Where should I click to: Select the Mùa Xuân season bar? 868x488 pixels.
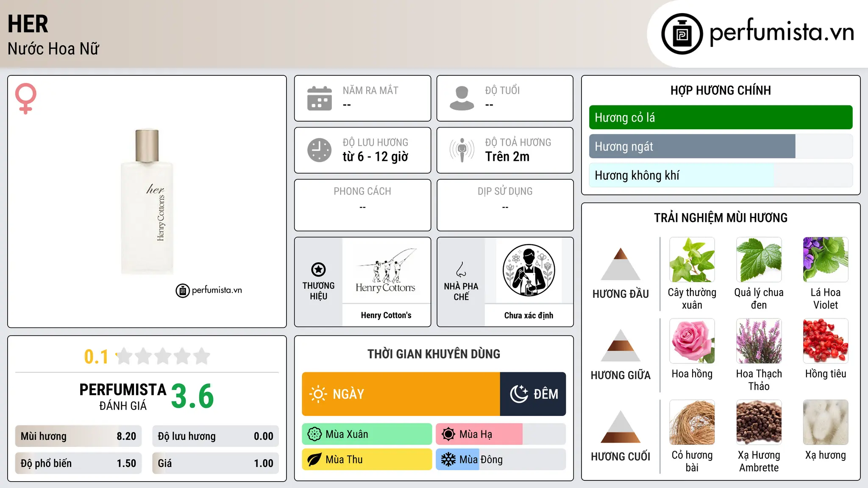coord(367,434)
